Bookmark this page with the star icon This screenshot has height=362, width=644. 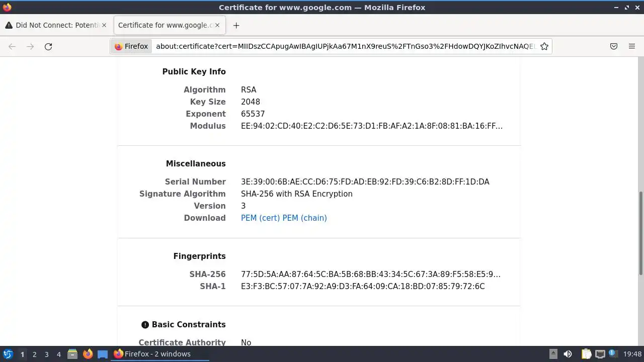[544, 46]
